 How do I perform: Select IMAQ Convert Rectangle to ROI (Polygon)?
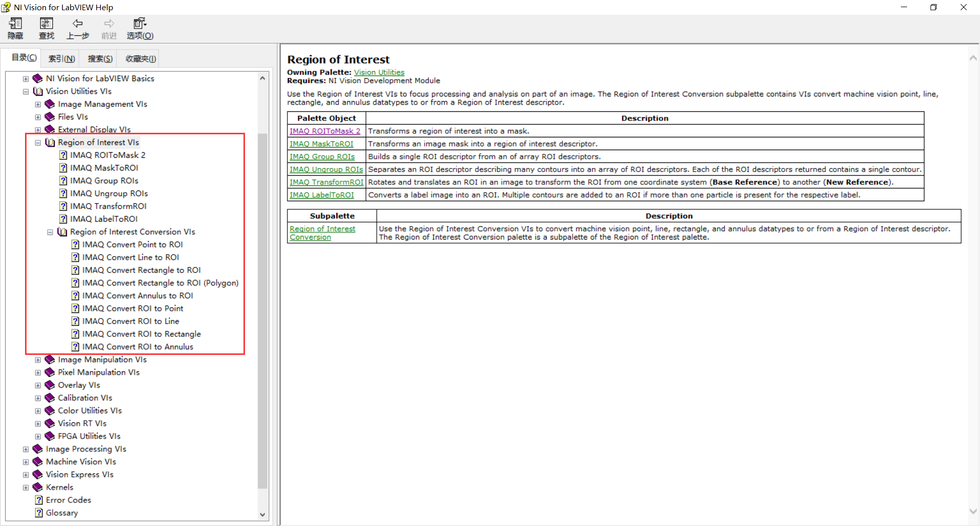point(160,282)
